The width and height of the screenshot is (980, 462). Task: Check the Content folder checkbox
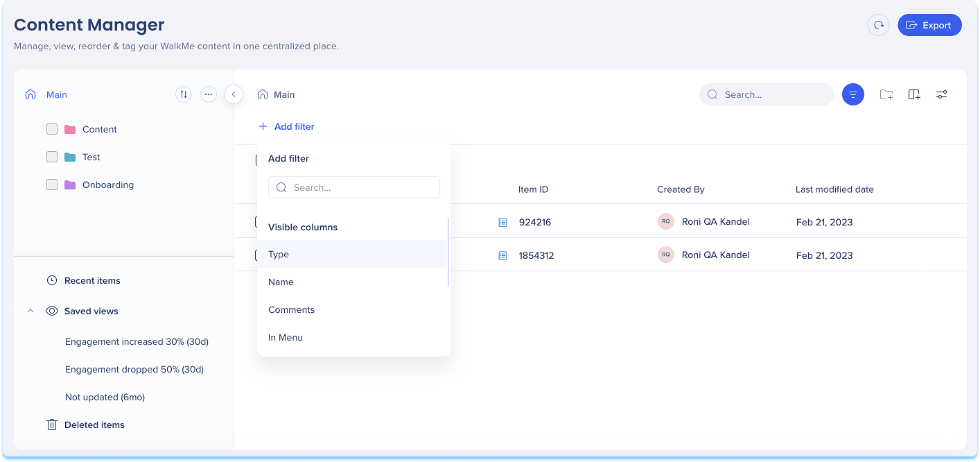[x=52, y=129]
